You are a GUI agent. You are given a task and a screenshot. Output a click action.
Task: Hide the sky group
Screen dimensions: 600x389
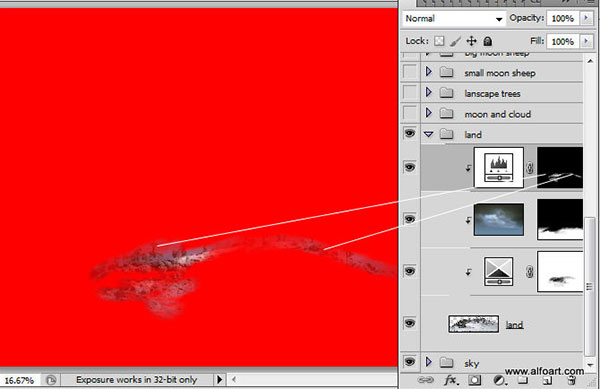coord(410,361)
